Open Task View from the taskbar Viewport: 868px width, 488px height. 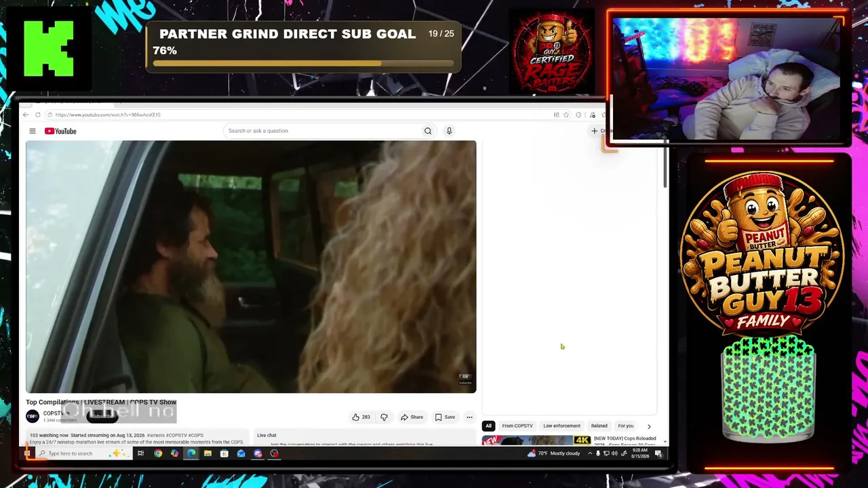coord(140,453)
